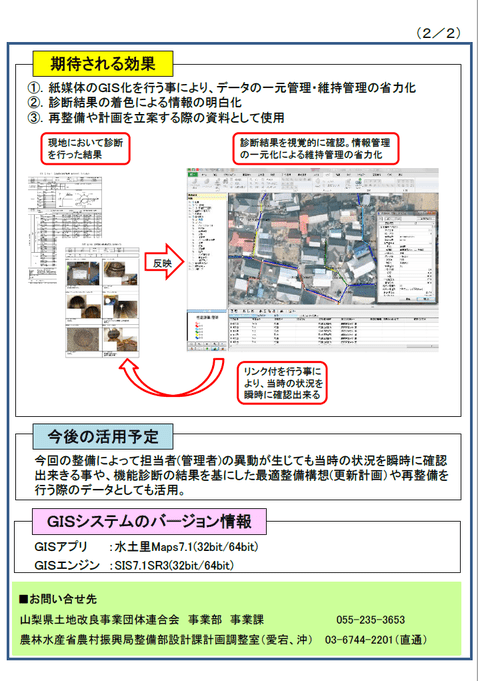Click the red 反映 arrow
The width and height of the screenshot is (478, 681).
[164, 262]
